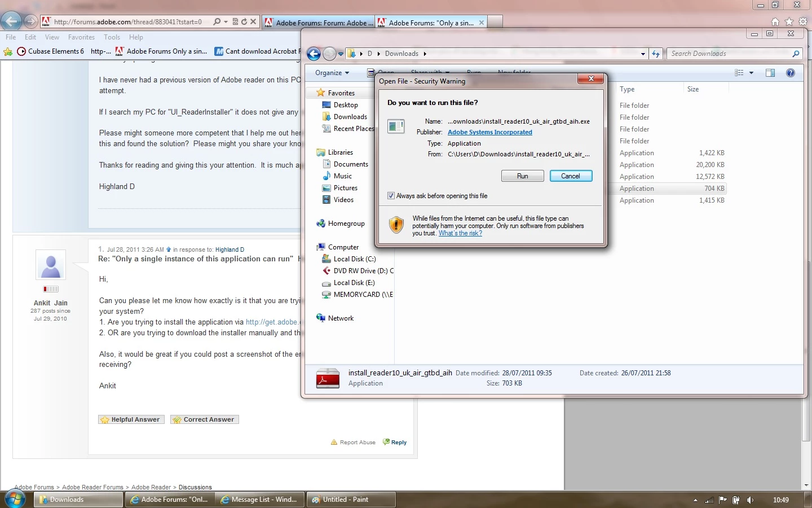
Task: Open IE favorites star icon at top right
Action: [x=789, y=21]
